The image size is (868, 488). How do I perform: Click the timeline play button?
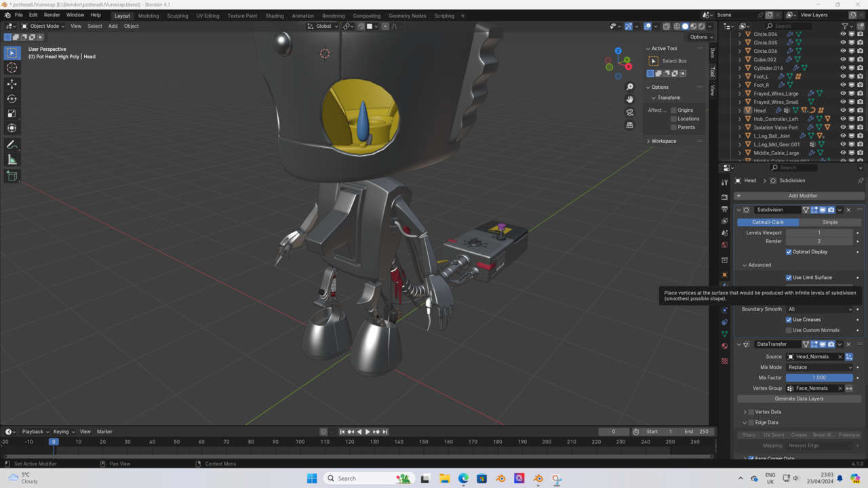[368, 432]
